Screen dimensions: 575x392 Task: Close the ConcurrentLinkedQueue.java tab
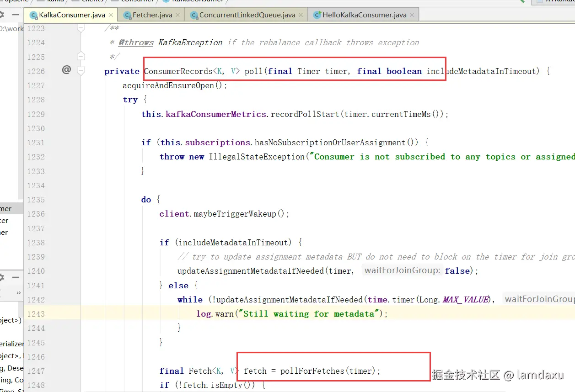pyautogui.click(x=301, y=15)
